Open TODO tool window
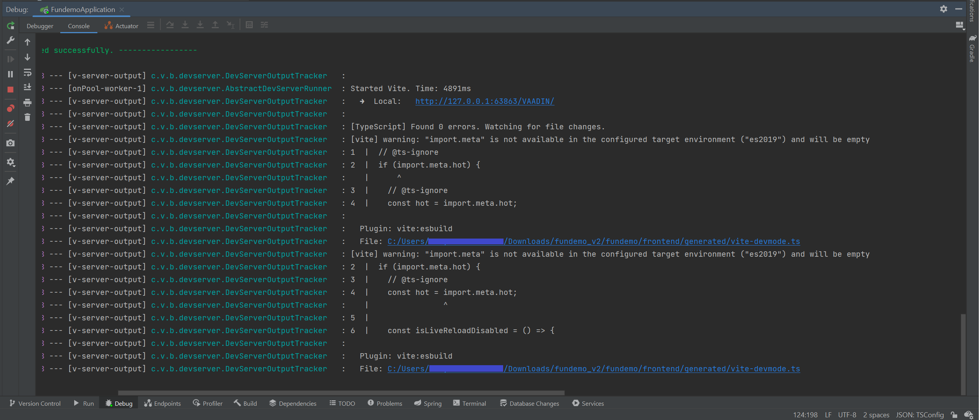The height and width of the screenshot is (420, 980). [342, 403]
